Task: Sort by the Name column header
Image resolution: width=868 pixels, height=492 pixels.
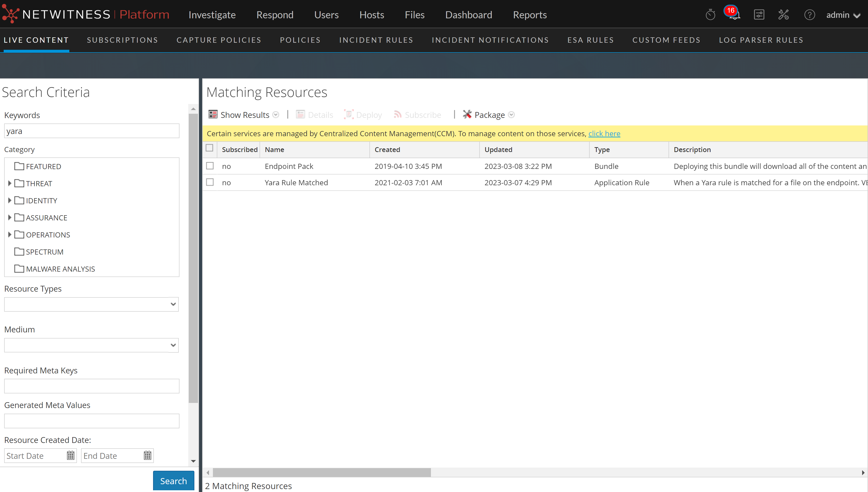Action: click(x=314, y=149)
